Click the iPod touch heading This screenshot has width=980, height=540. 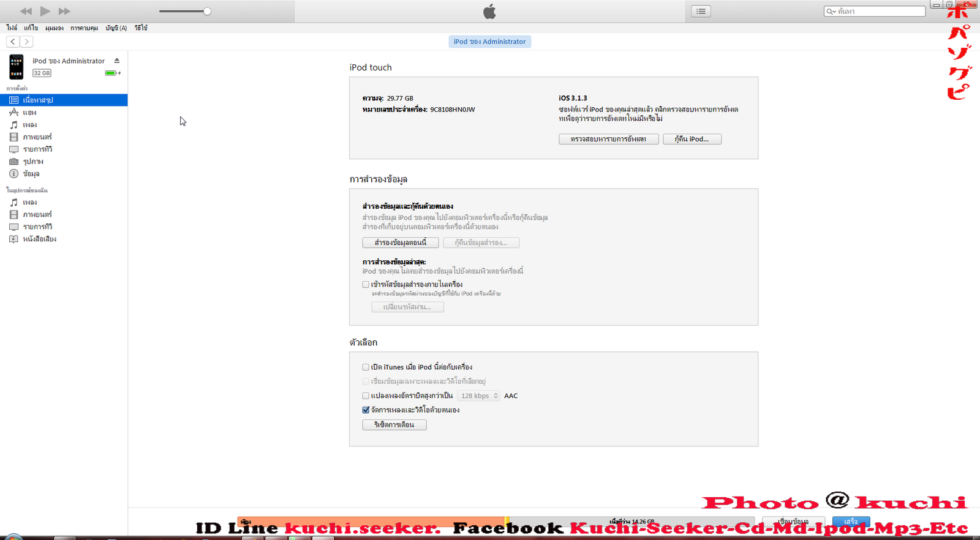coord(371,67)
